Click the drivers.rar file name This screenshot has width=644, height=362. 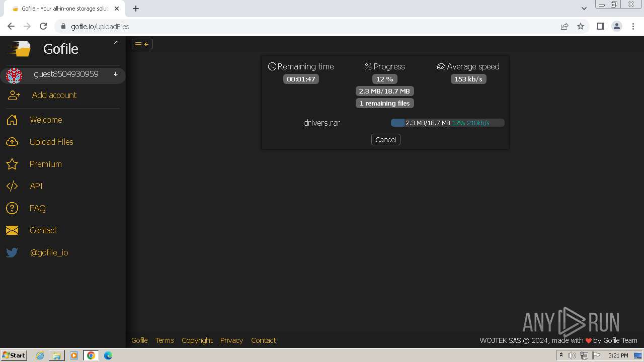click(x=322, y=123)
